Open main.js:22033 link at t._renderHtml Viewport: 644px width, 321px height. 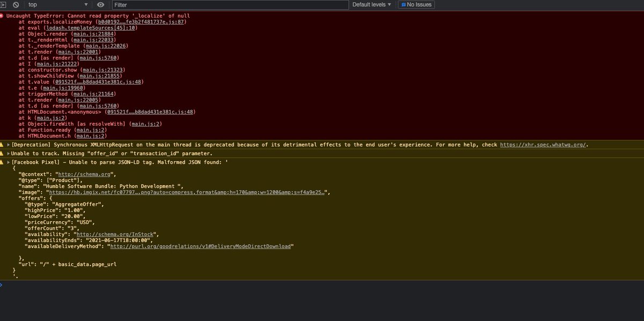[94, 39]
